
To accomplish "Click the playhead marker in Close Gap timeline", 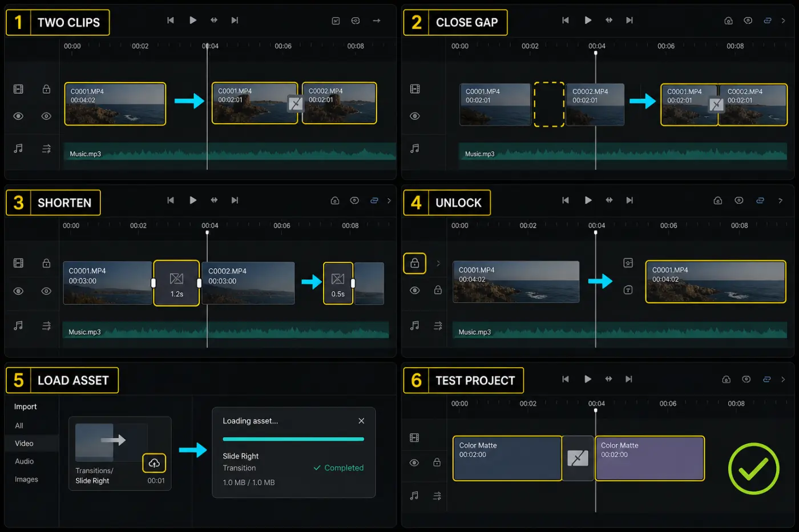I will point(595,53).
